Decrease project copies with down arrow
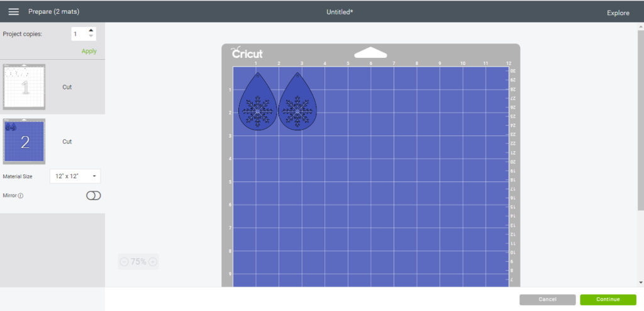Viewport: 644px width, 311px height. pyautogui.click(x=91, y=36)
